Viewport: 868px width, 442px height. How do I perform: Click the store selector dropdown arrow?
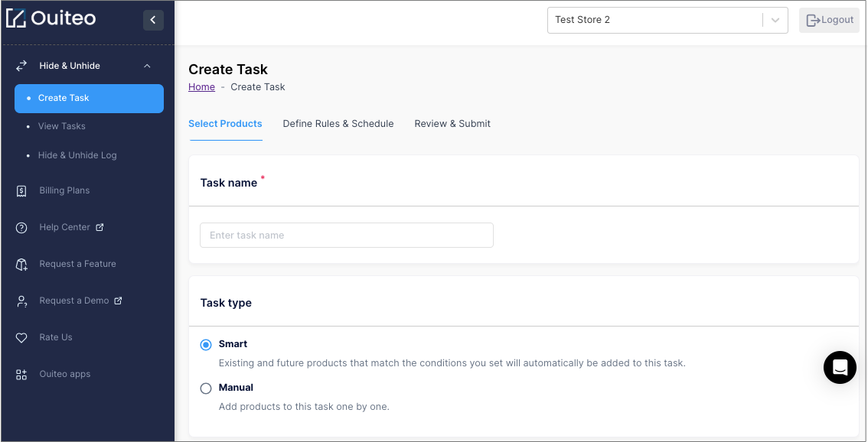click(775, 20)
